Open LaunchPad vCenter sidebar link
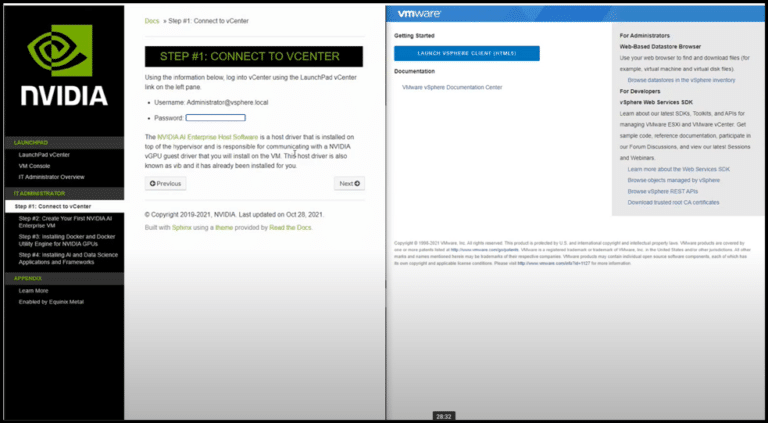This screenshot has width=768, height=423. tap(44, 155)
